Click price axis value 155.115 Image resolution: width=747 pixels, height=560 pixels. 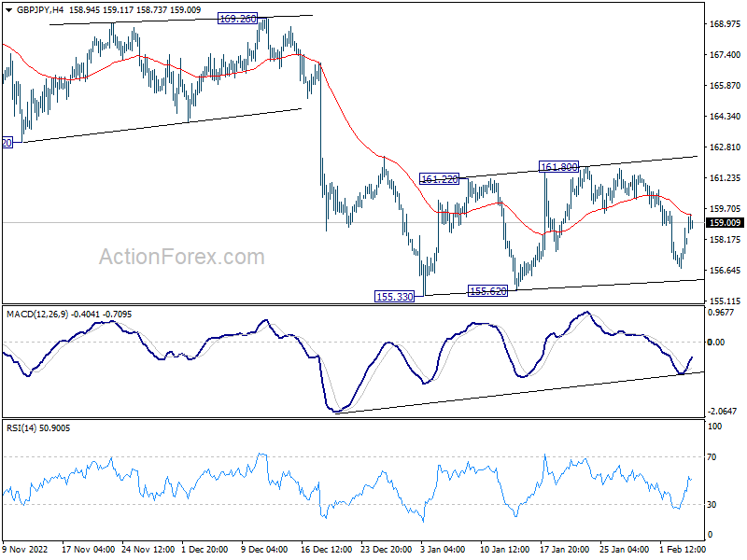(x=726, y=301)
